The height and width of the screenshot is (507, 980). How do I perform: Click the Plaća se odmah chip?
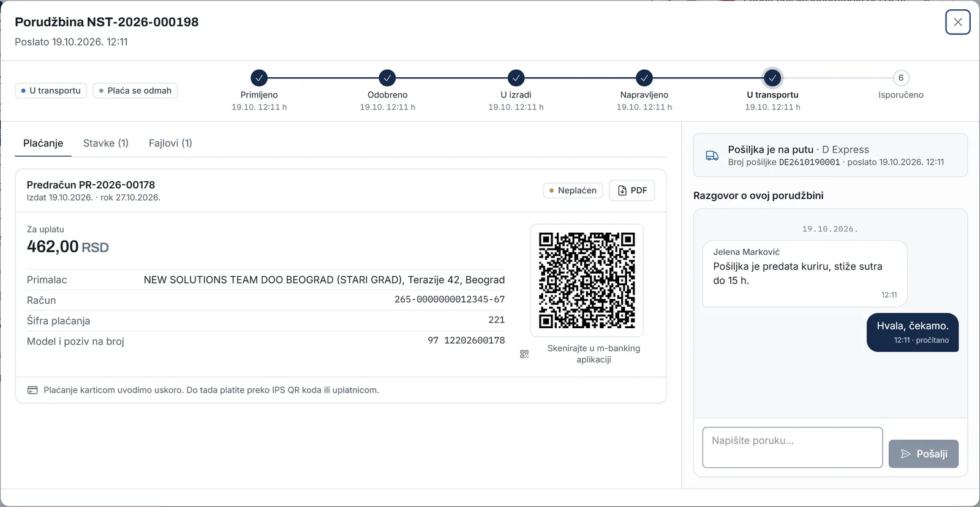point(135,91)
